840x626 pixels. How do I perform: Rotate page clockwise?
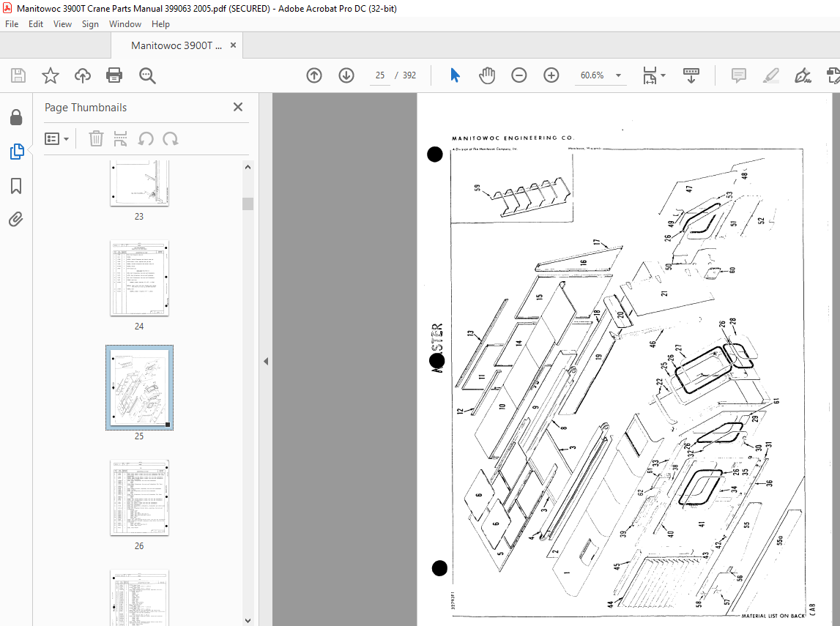(171, 138)
